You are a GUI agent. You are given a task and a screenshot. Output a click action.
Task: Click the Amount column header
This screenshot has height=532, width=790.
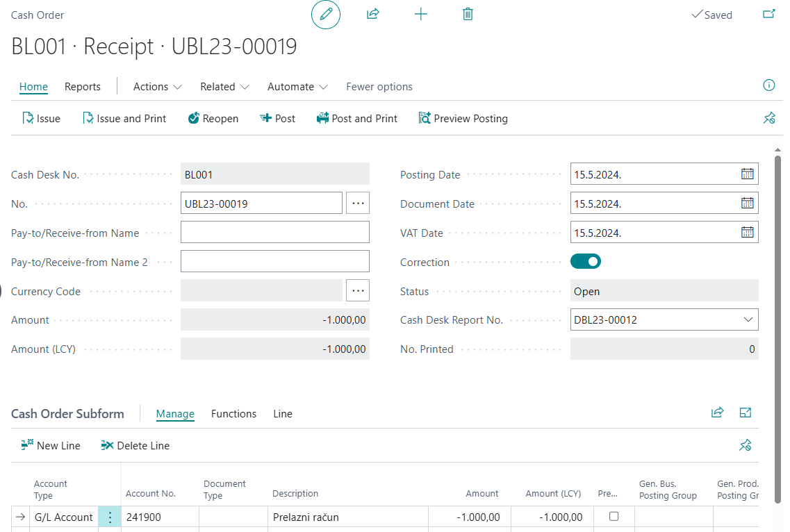pyautogui.click(x=482, y=493)
